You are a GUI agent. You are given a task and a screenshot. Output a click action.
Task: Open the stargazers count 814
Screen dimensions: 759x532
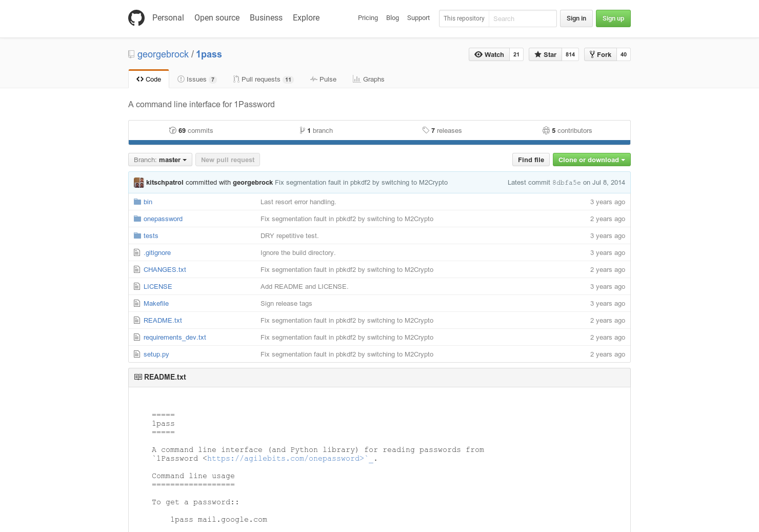pos(570,54)
